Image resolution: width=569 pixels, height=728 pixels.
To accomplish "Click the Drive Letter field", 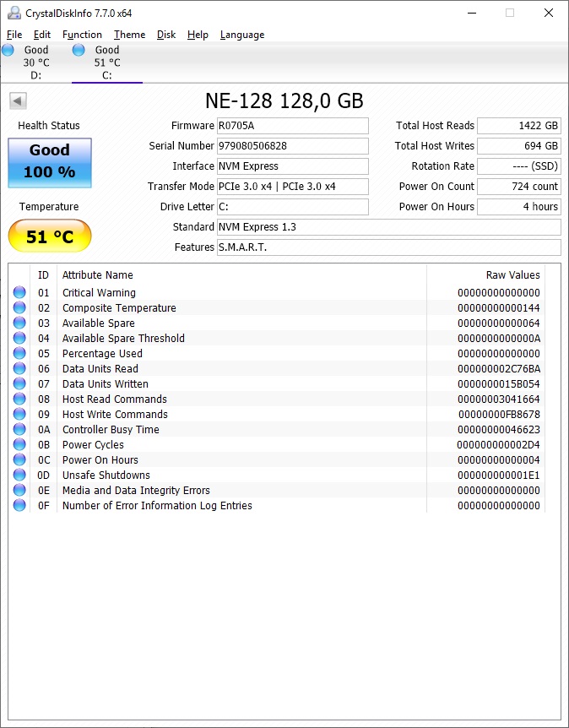I will 293,207.
